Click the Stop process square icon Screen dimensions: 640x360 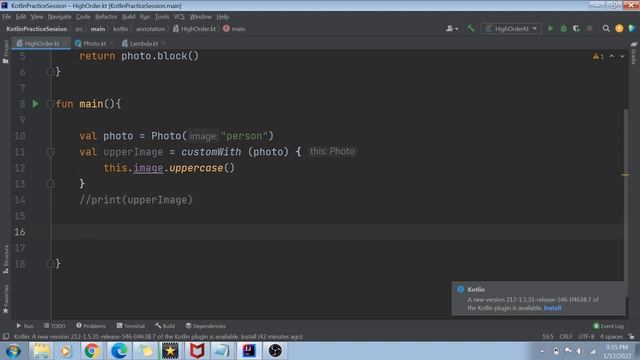tap(589, 29)
